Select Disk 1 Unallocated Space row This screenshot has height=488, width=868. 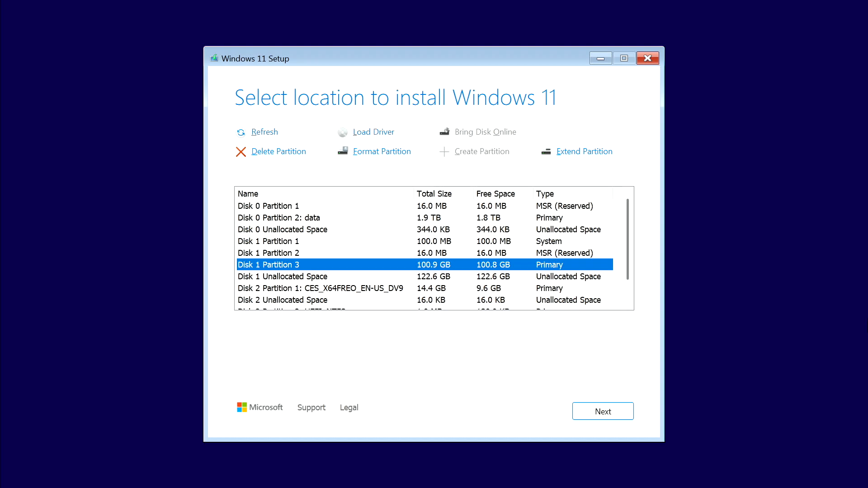coord(425,277)
